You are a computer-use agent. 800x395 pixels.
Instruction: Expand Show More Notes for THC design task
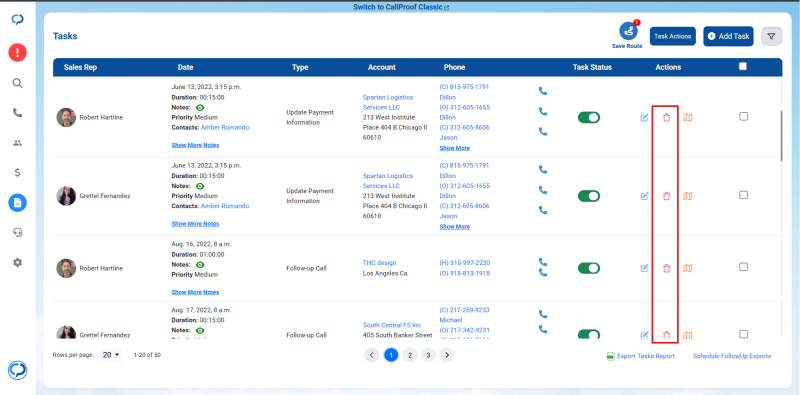[x=195, y=292]
